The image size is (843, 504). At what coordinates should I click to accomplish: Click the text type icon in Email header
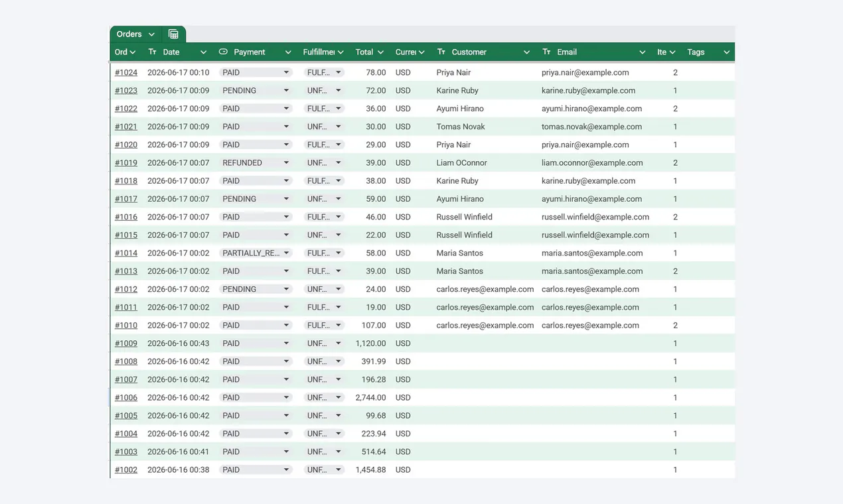(x=547, y=52)
